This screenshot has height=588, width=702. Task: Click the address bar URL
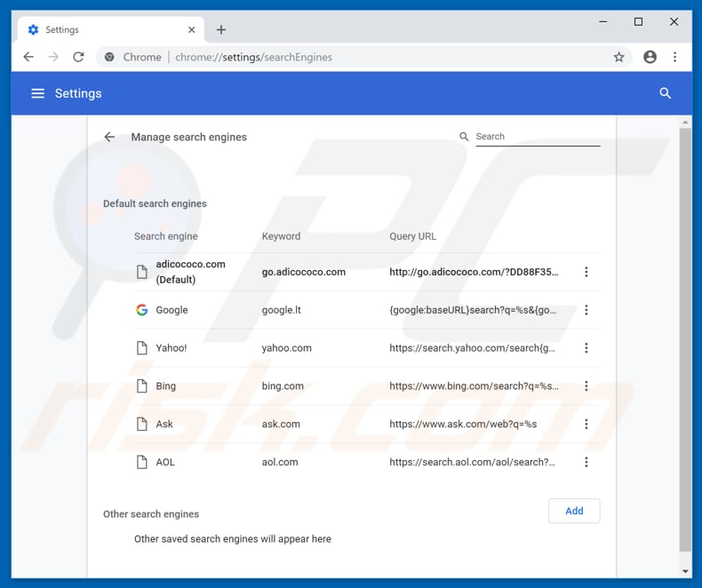[254, 57]
